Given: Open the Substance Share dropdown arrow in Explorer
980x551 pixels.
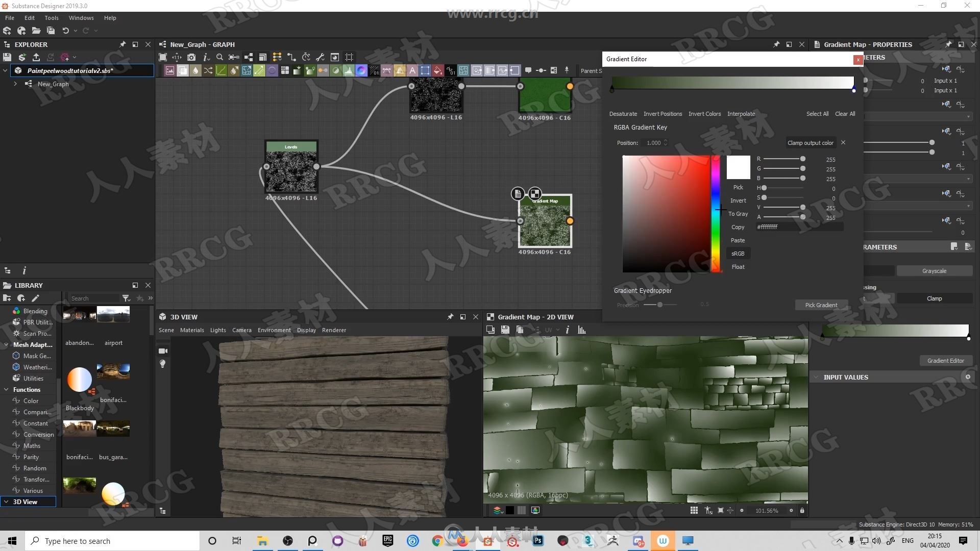Looking at the screenshot, I should pyautogui.click(x=75, y=57).
